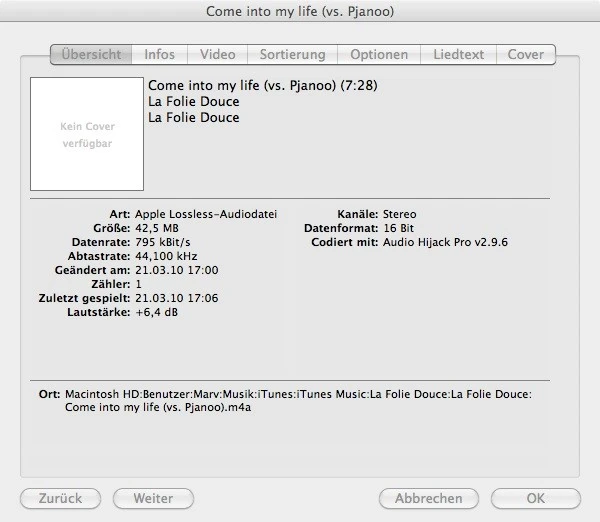
Task: Click the Zurück button
Action: coord(60,498)
